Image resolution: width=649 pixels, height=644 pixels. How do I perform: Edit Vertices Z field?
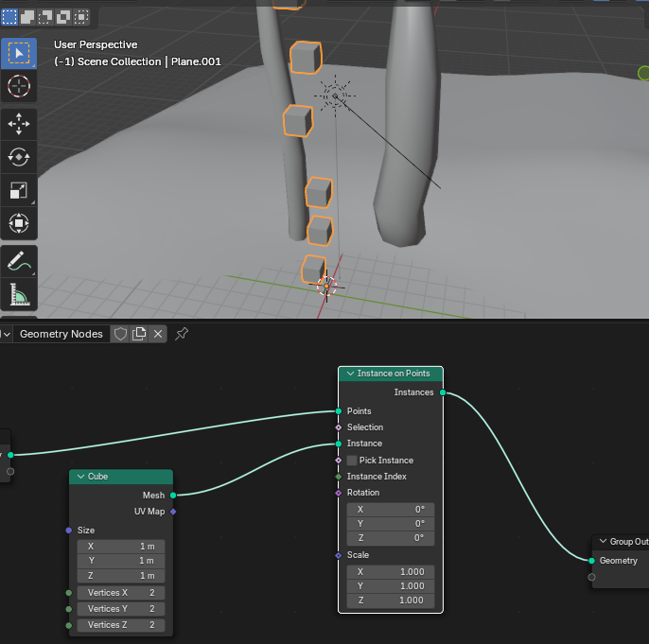[x=121, y=625]
